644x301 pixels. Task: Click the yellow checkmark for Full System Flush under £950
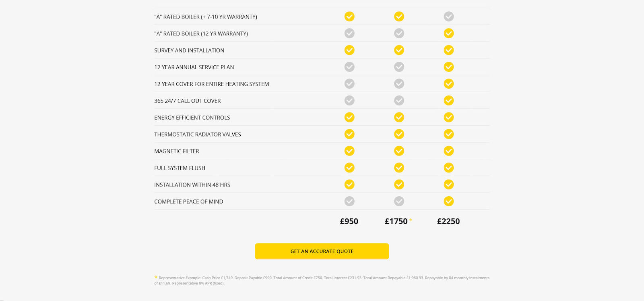pyautogui.click(x=349, y=168)
